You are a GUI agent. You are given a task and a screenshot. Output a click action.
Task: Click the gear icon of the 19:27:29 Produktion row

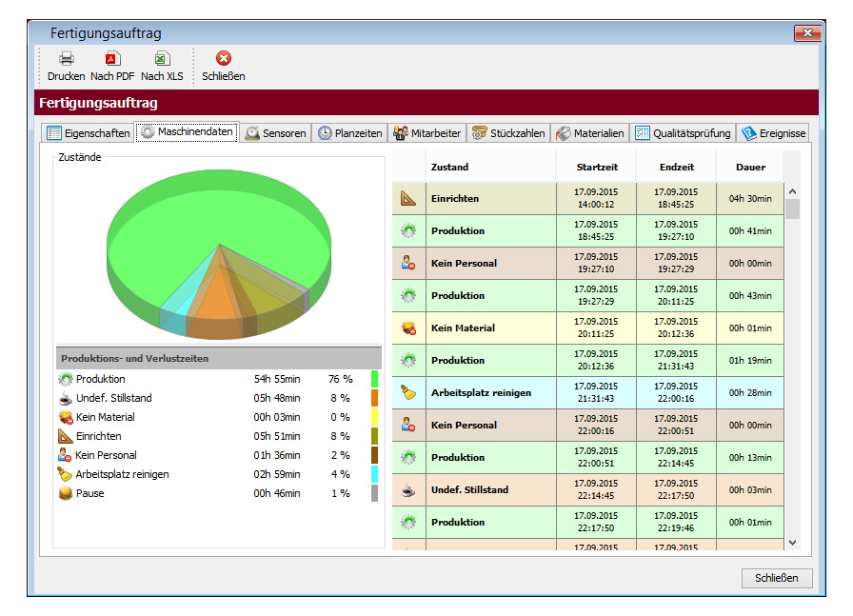pos(408,295)
